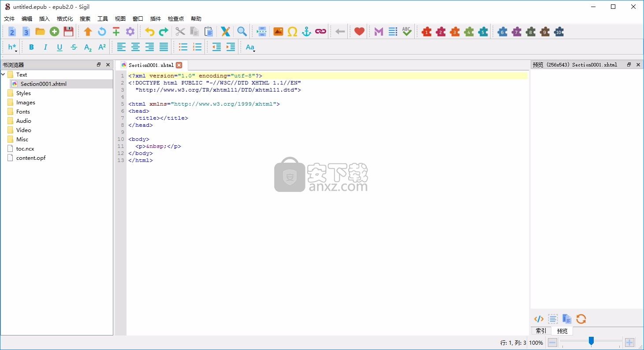Open the 格式化 menu

click(x=65, y=19)
